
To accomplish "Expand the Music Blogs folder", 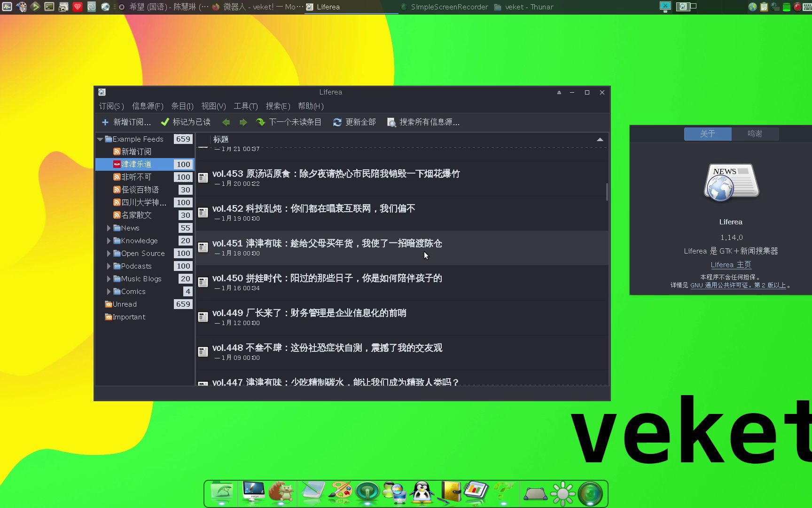I will click(109, 278).
